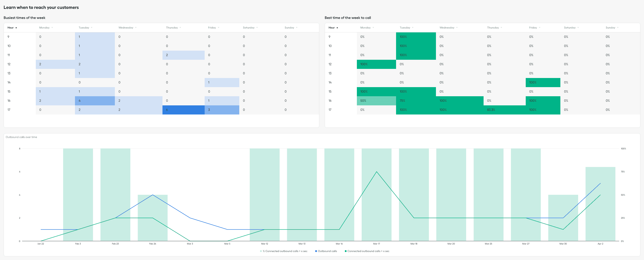Click Hour sort arrow in Busiest times table

coord(16,28)
